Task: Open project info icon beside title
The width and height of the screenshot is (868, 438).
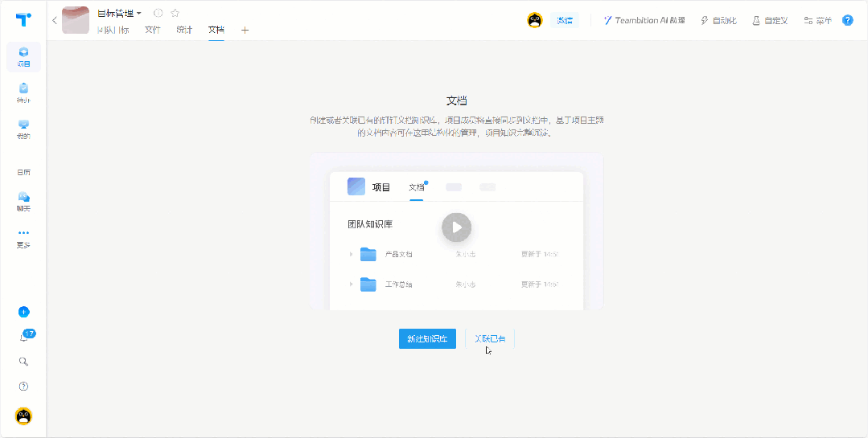Action: pyautogui.click(x=158, y=13)
